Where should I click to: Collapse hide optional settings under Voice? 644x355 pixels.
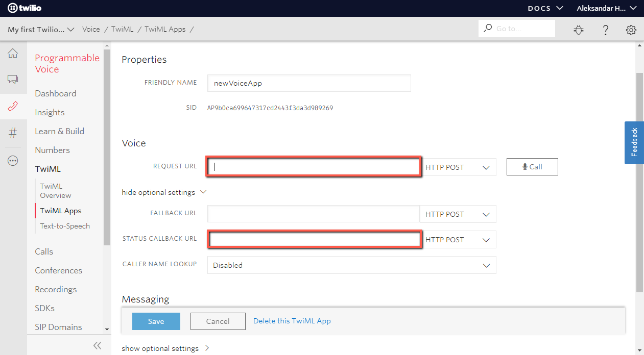click(163, 192)
